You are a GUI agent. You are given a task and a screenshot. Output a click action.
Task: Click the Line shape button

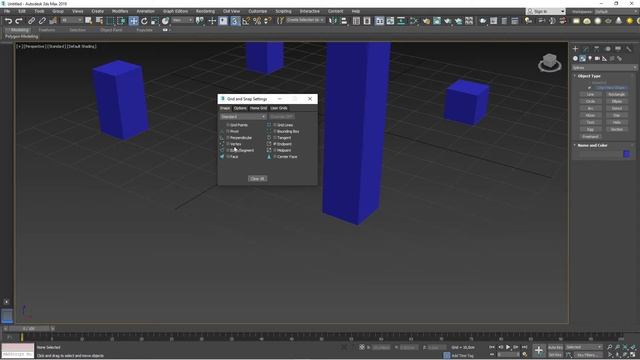pos(591,95)
